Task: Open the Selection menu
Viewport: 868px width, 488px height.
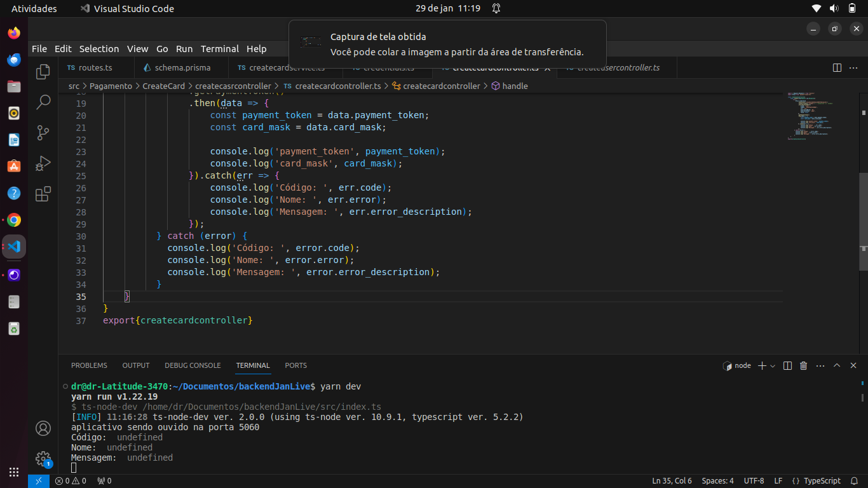Action: click(x=99, y=49)
